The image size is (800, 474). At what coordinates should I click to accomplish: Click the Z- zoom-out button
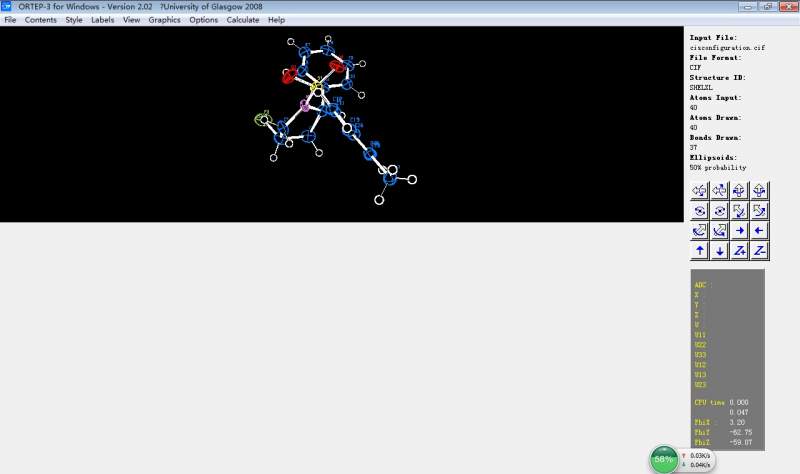pyautogui.click(x=759, y=251)
